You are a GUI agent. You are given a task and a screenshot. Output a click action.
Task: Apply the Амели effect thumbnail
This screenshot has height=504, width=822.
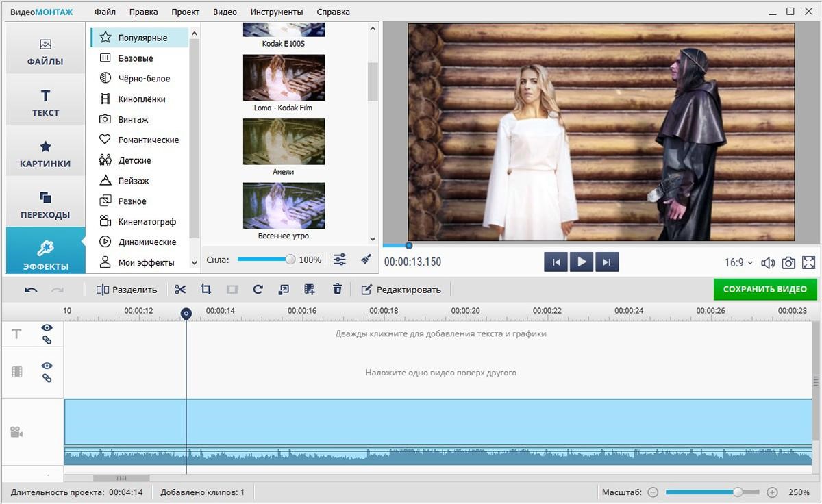point(284,142)
